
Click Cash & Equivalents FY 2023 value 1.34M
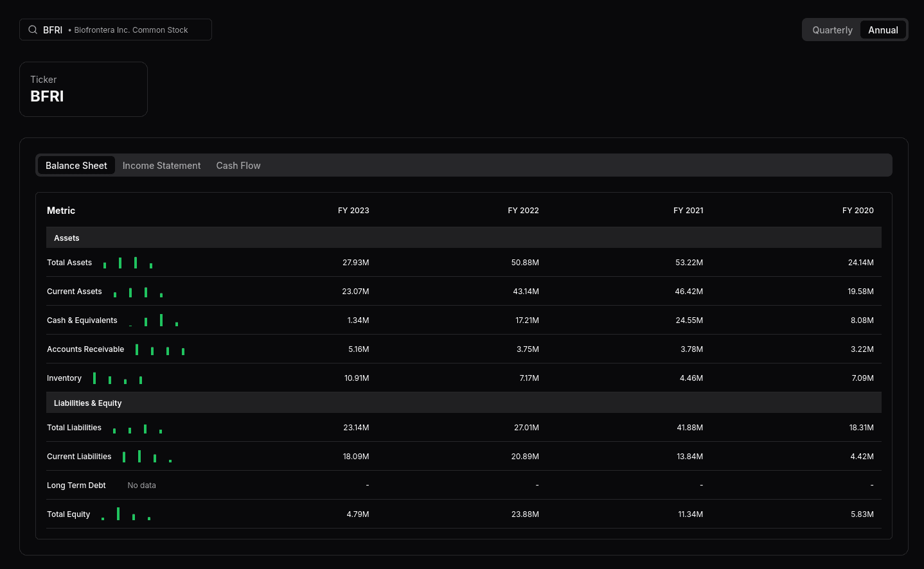point(358,320)
